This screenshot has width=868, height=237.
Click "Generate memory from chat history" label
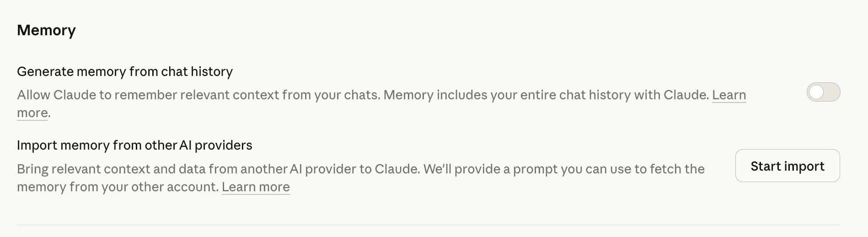124,72
